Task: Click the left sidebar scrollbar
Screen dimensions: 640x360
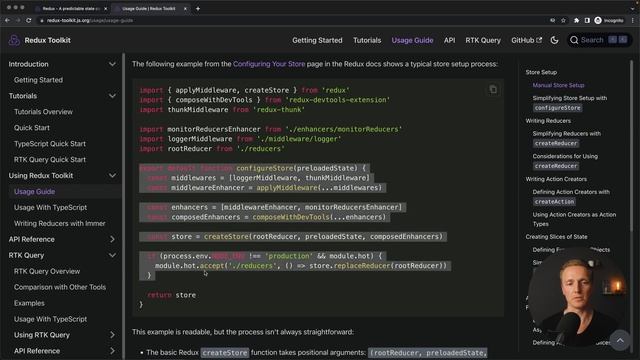Action: point(123,206)
